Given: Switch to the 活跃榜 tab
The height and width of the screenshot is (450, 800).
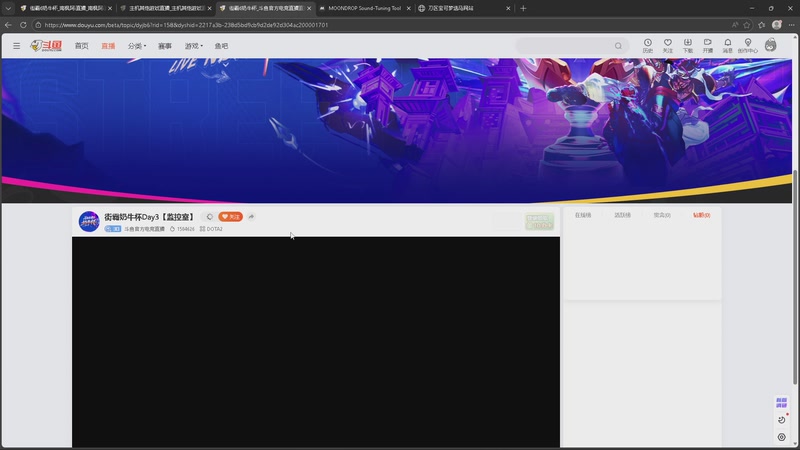Looking at the screenshot, I should click(x=622, y=215).
